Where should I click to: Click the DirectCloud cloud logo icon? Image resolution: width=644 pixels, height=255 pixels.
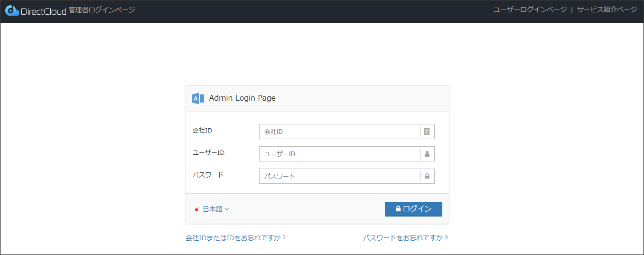[x=12, y=10]
